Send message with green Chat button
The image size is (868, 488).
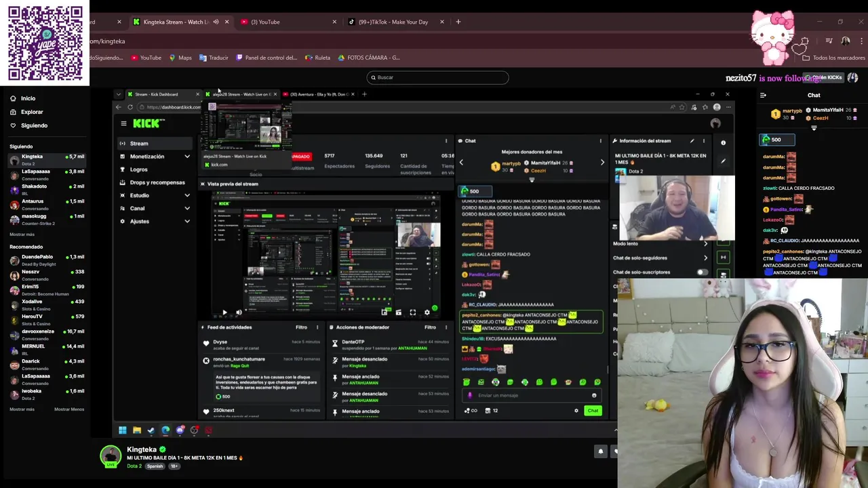tap(593, 411)
